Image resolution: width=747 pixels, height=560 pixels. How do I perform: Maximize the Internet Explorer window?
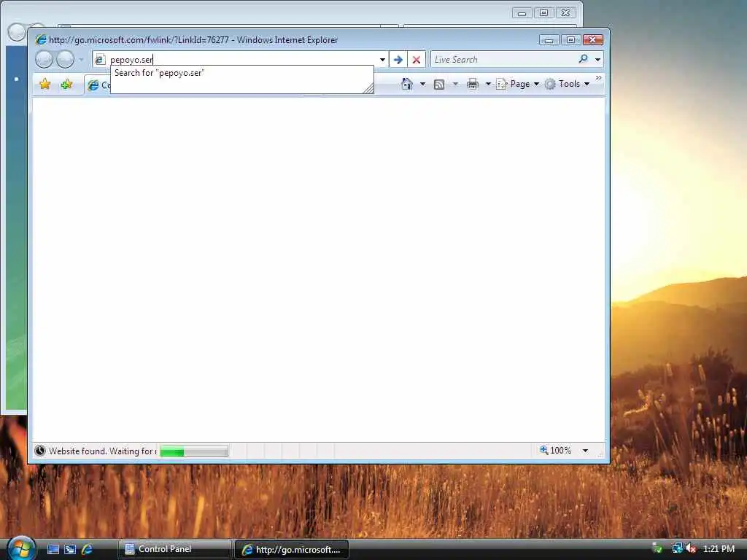coord(570,40)
